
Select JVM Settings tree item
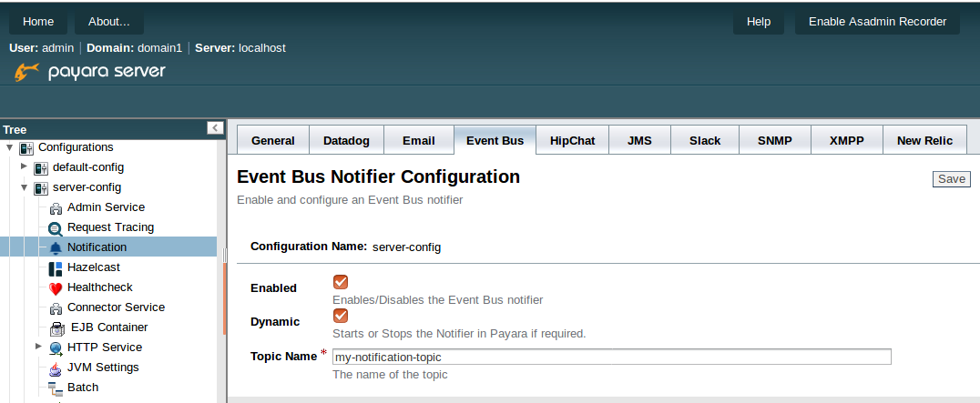(103, 367)
